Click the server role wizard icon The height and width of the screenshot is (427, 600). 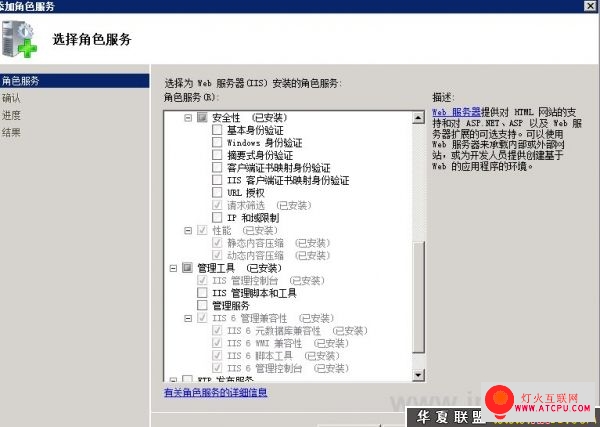pyautogui.click(x=19, y=39)
